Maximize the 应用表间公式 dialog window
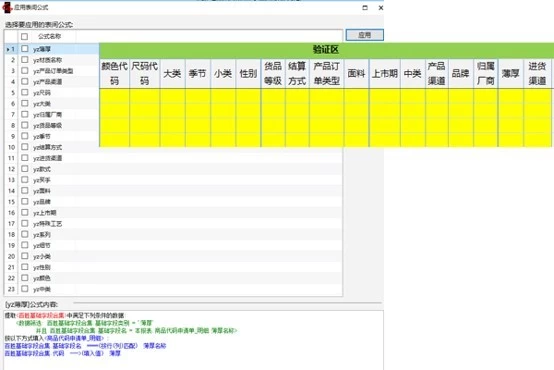This screenshot has width=554, height=370. (x=365, y=7)
